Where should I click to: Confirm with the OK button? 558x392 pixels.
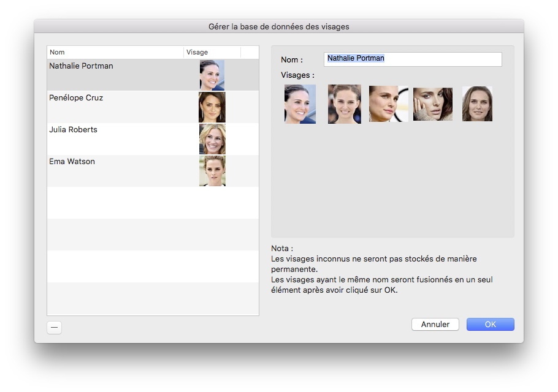(490, 324)
